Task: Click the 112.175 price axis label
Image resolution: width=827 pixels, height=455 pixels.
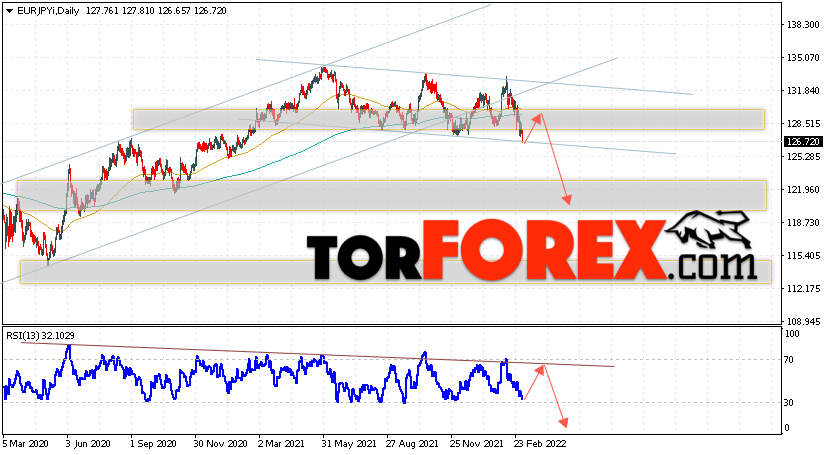Action: (x=803, y=288)
